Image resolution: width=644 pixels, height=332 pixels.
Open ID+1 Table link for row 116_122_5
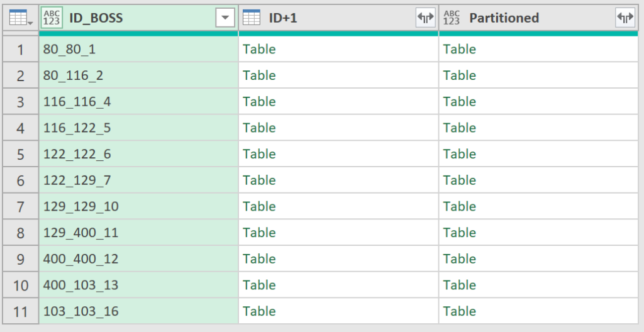(x=259, y=128)
